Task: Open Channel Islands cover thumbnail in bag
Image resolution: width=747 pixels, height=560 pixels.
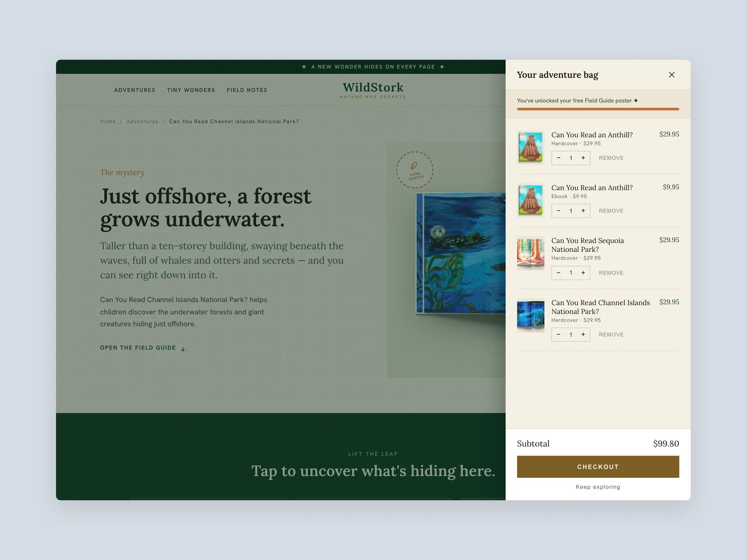Action: (x=531, y=316)
